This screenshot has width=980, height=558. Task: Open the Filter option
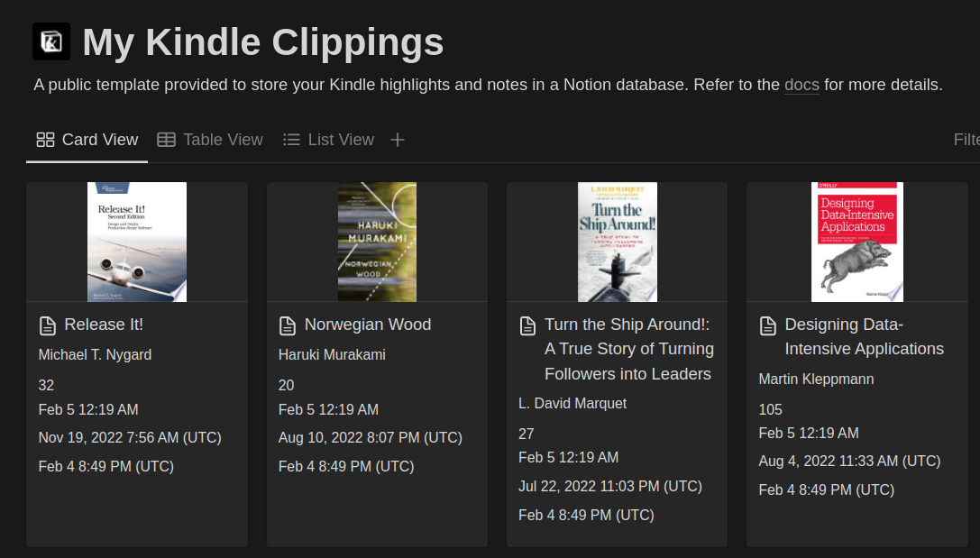(966, 140)
